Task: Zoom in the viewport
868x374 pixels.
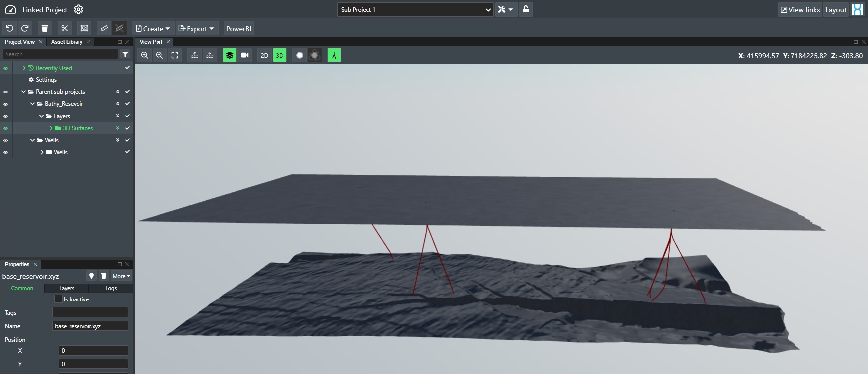Action: (145, 55)
